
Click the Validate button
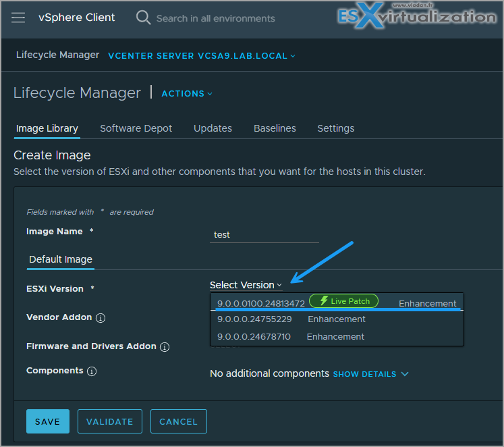pos(110,421)
